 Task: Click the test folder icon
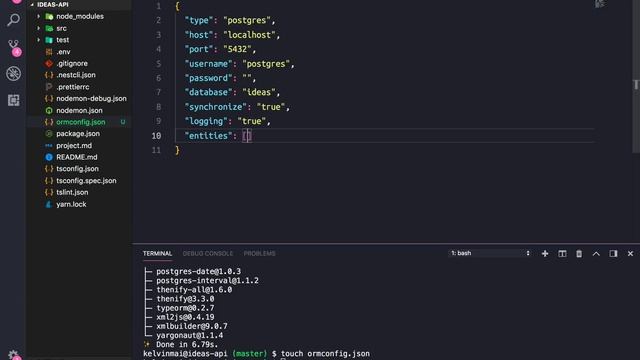coord(49,40)
